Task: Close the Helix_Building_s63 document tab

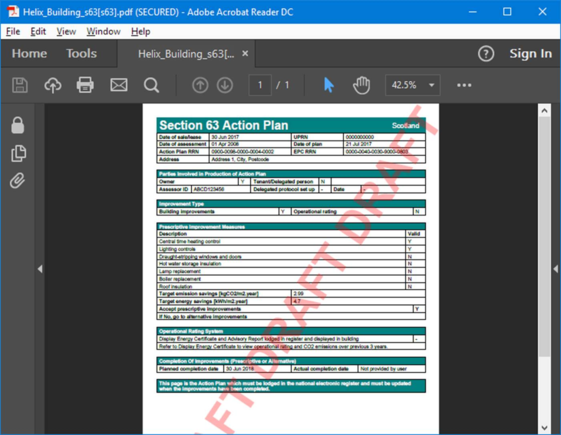Action: click(245, 54)
